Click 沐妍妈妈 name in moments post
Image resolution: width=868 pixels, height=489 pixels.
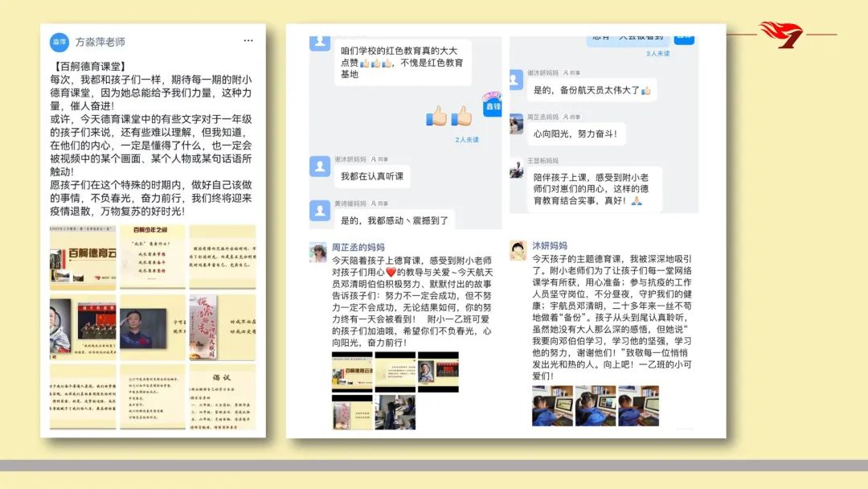549,245
